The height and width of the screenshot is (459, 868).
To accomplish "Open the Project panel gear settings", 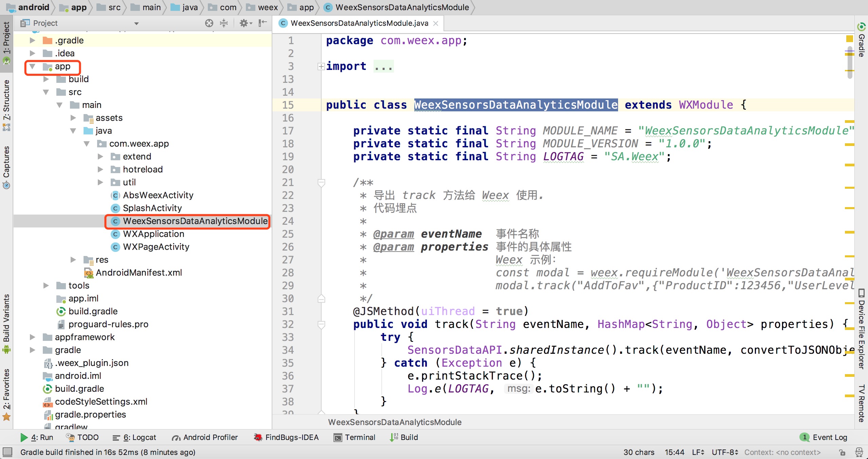I will [x=246, y=23].
